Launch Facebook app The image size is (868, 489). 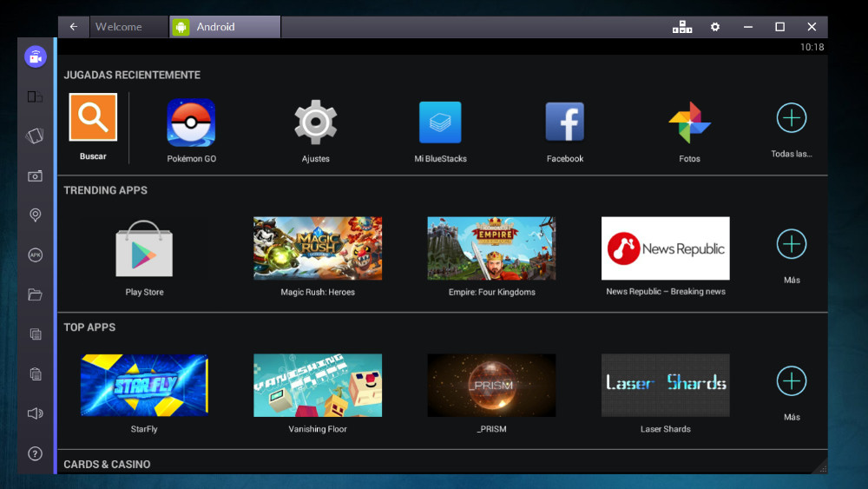565,122
